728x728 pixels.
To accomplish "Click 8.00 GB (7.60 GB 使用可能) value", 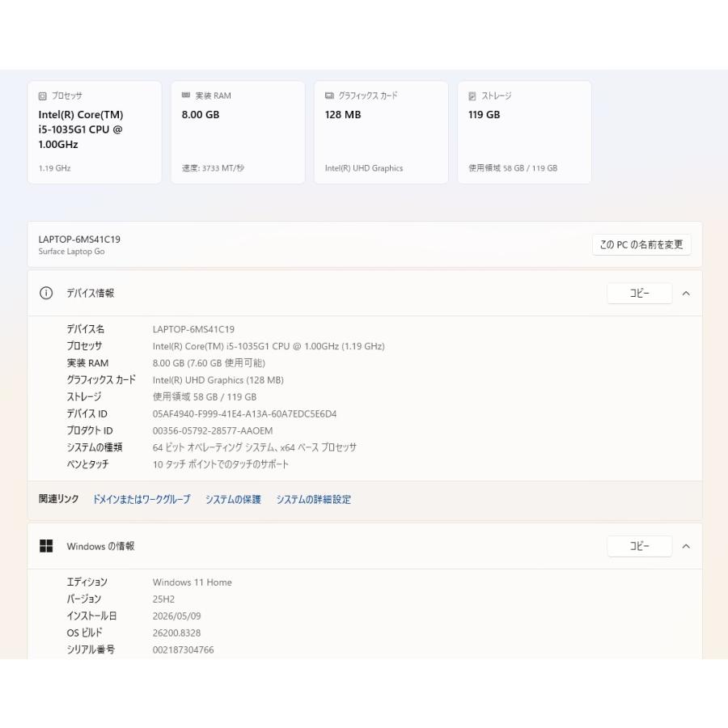I will 209,363.
